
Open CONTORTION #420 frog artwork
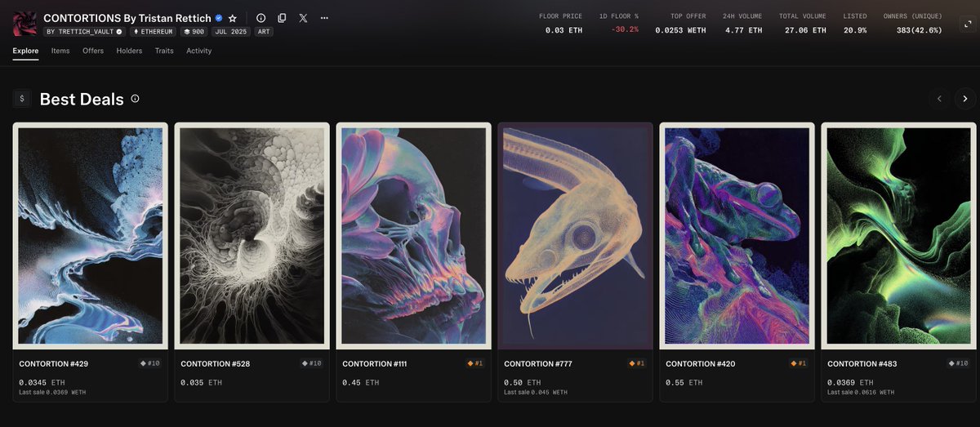pos(737,236)
